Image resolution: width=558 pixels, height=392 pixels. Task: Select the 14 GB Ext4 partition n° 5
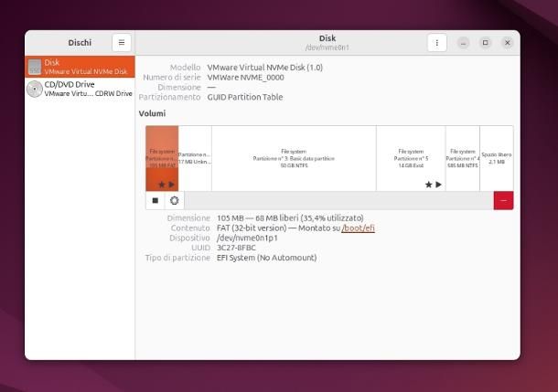(x=411, y=158)
